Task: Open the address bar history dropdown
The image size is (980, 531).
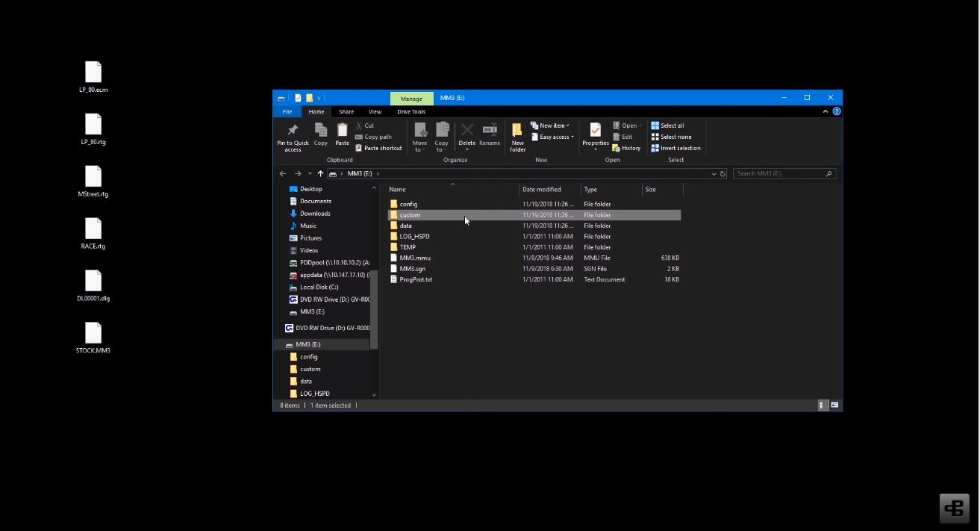Action: click(714, 173)
